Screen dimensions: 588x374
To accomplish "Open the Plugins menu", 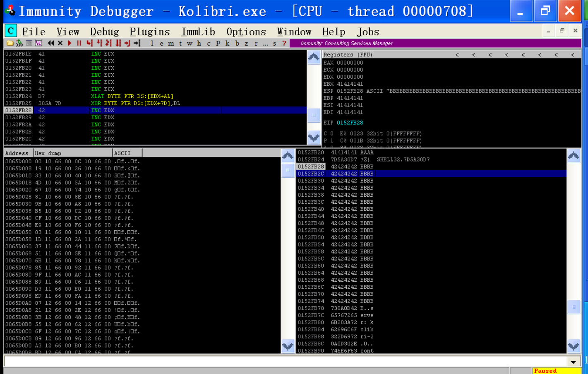I will click(150, 31).
